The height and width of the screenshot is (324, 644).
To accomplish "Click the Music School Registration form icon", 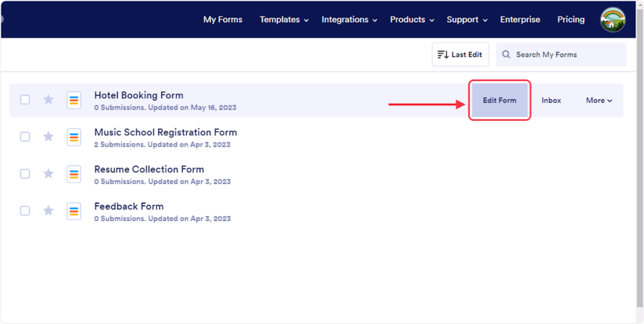I will point(74,137).
